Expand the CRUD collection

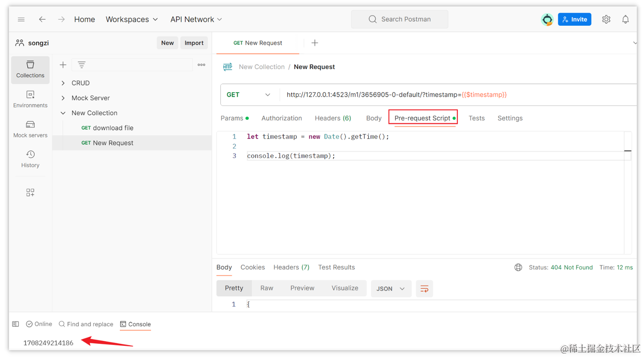coord(63,83)
